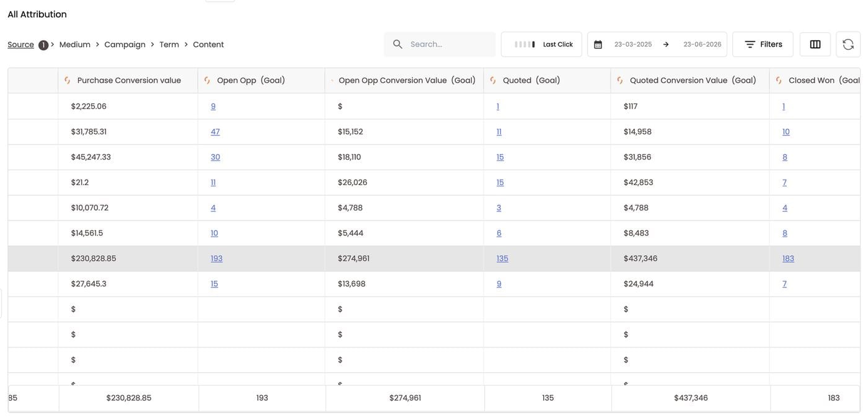Select the Source breadcrumb level
Image resolution: width=868 pixels, height=418 pixels.
pos(20,45)
